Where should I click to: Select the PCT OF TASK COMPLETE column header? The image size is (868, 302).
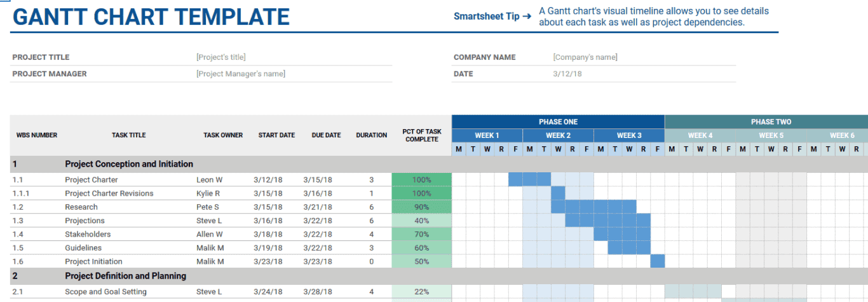(421, 135)
